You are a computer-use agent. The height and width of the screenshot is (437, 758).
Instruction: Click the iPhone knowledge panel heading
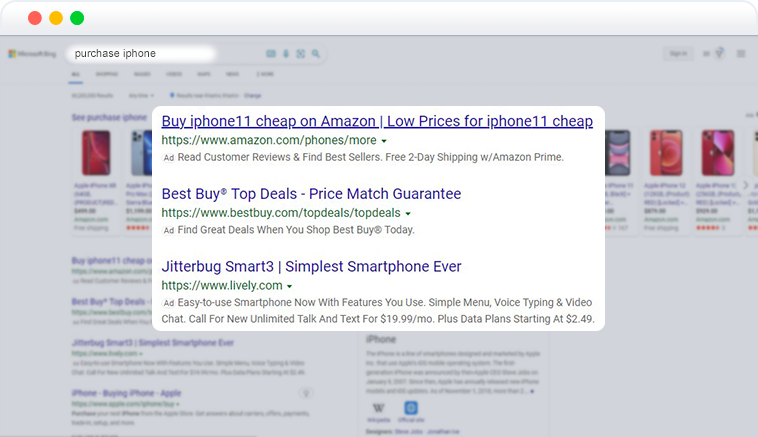click(x=381, y=339)
